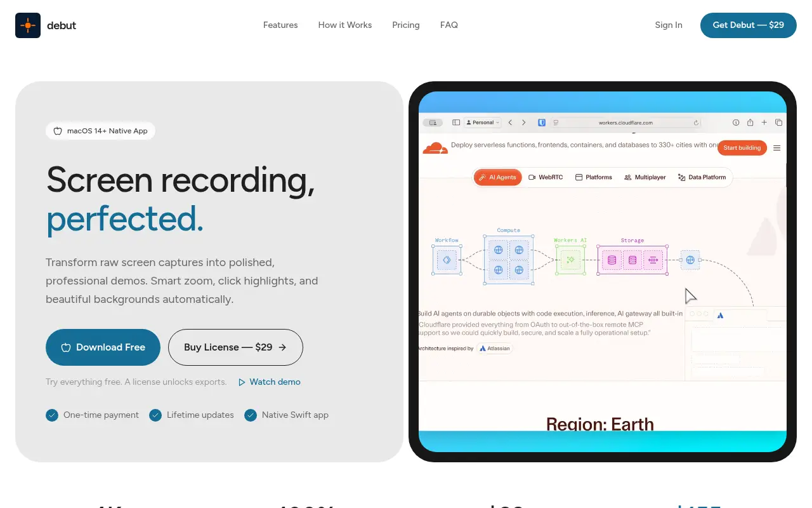This screenshot has width=812, height=508.
Task: Click the debut brand name
Action: pos(62,25)
